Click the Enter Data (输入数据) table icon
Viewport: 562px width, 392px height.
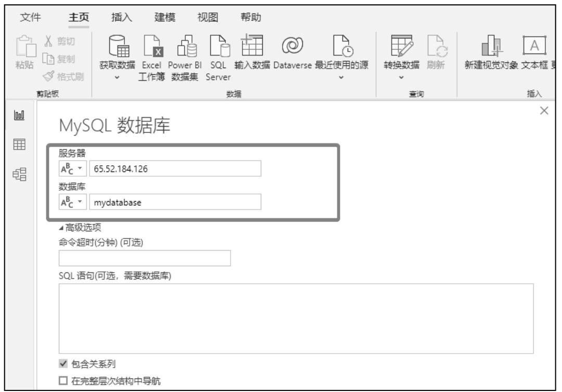(x=252, y=45)
